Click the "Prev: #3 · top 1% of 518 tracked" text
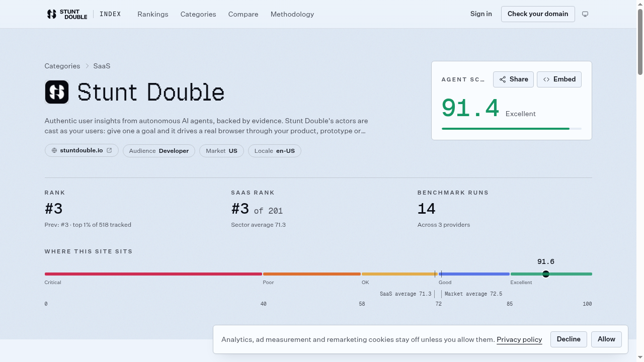 [x=88, y=225]
